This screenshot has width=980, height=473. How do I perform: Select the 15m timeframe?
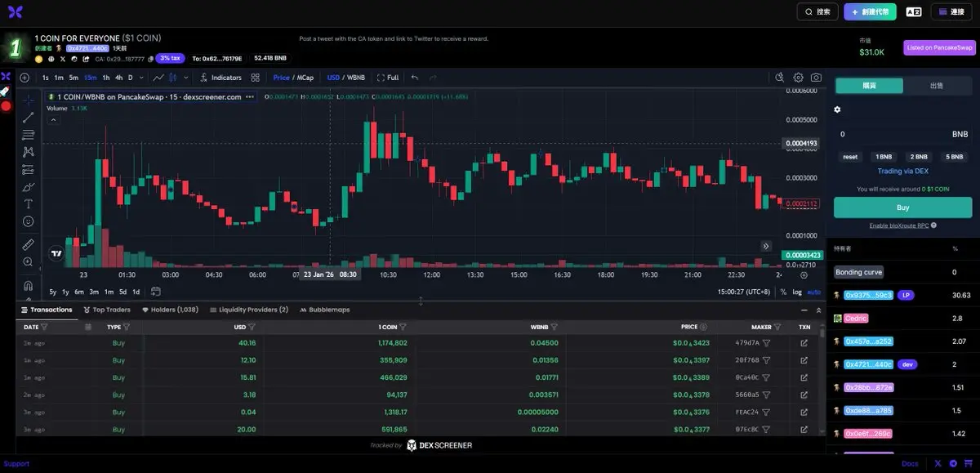[x=90, y=78]
